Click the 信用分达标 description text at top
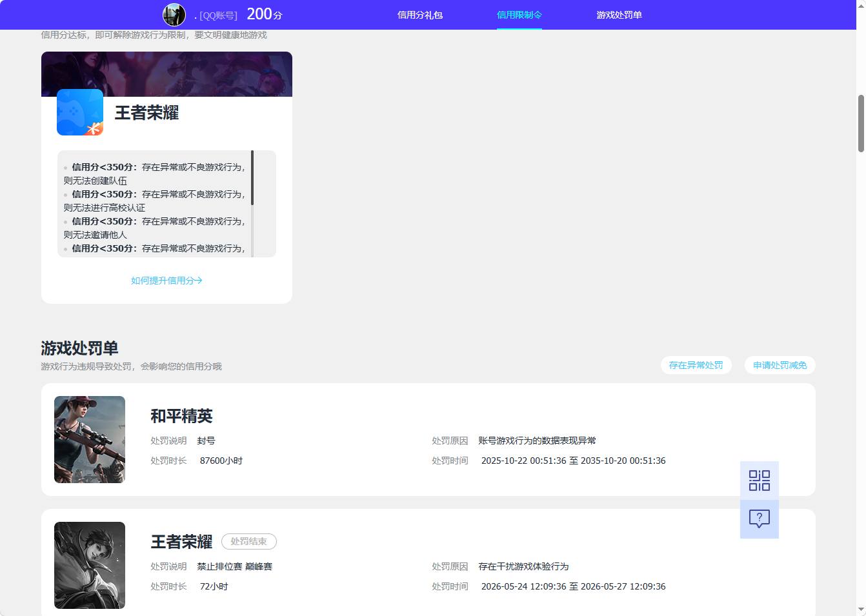The image size is (866, 616). tap(154, 35)
